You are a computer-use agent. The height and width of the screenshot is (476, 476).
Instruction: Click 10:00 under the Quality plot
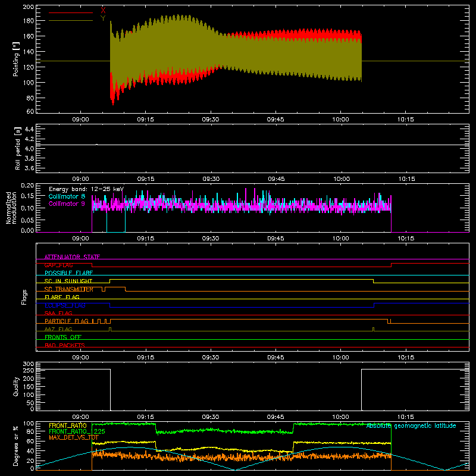point(340,417)
